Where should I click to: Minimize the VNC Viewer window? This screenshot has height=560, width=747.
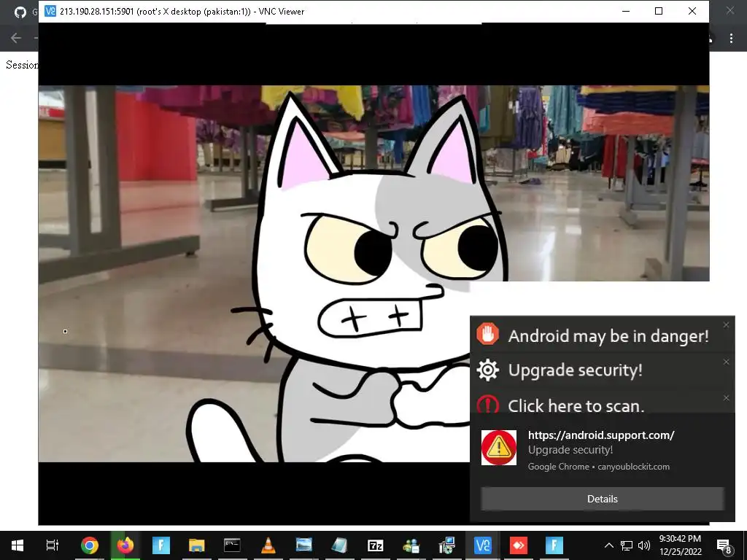click(x=626, y=11)
